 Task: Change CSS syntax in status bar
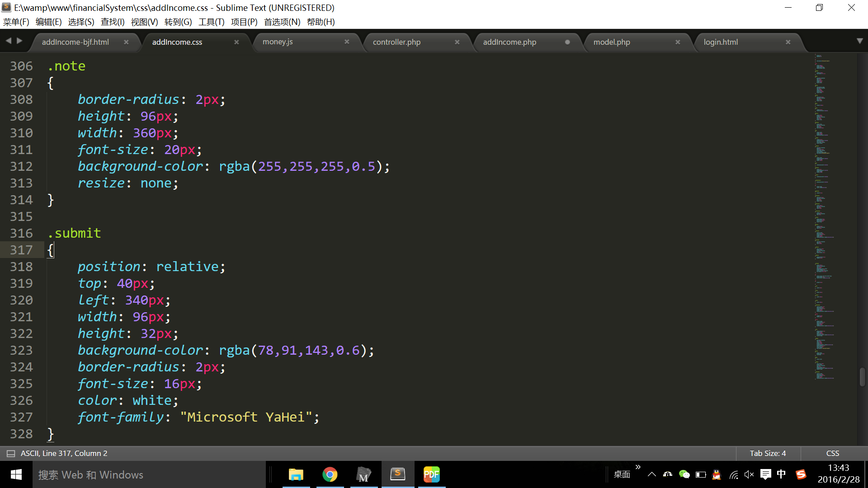(x=833, y=453)
